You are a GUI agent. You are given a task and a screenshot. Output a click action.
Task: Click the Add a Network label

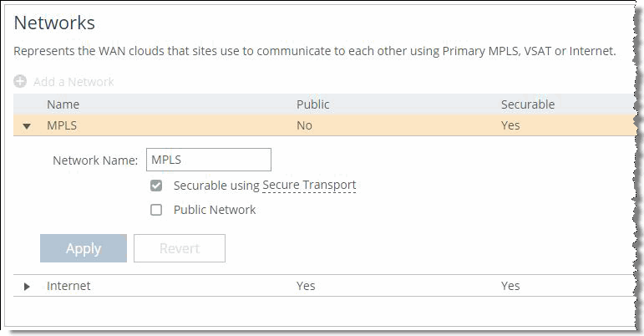point(74,82)
